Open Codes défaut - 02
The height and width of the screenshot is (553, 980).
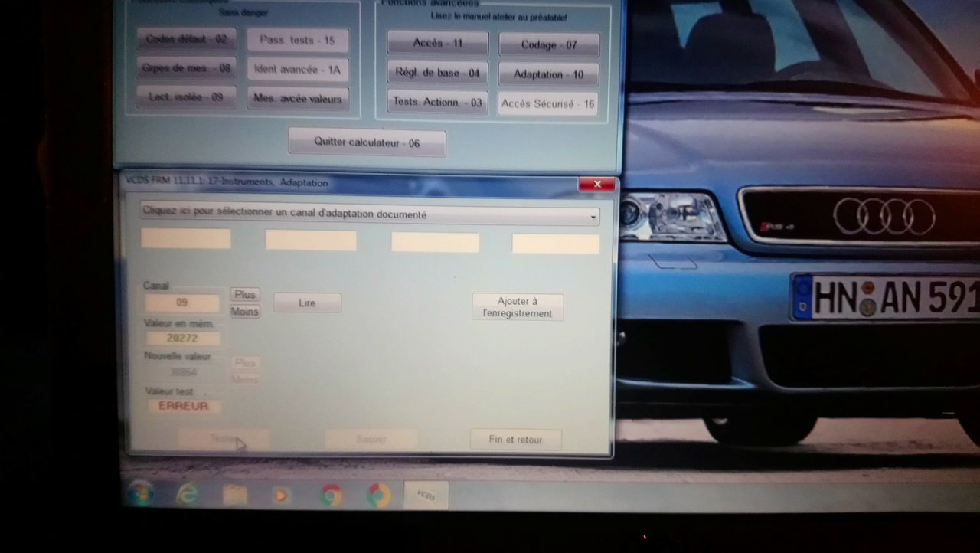186,39
